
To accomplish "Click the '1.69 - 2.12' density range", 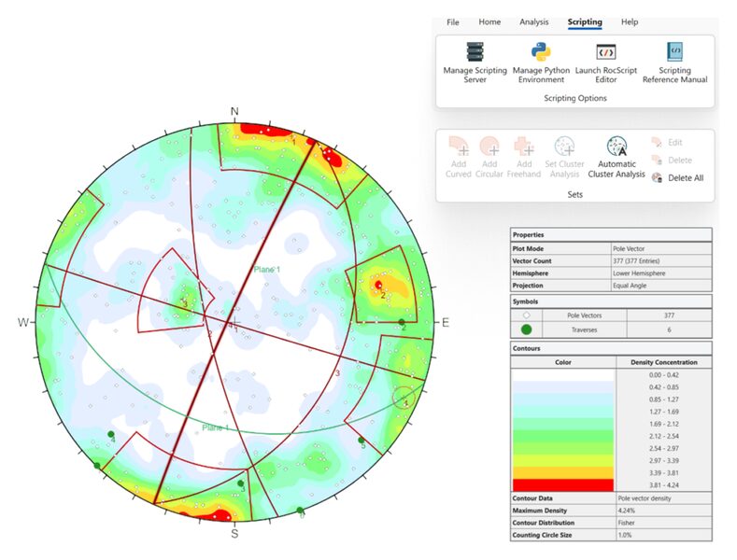I will [663, 424].
